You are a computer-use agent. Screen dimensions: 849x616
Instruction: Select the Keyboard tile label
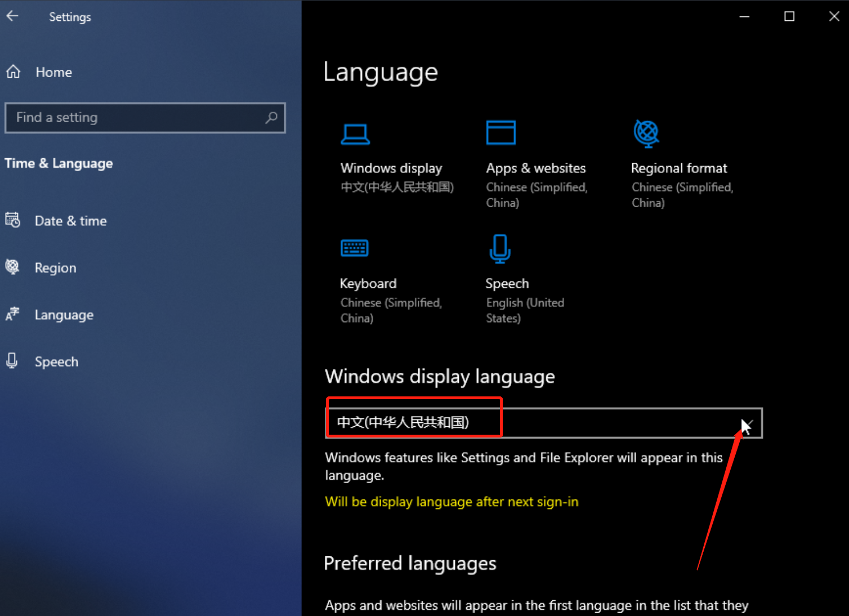[368, 284]
